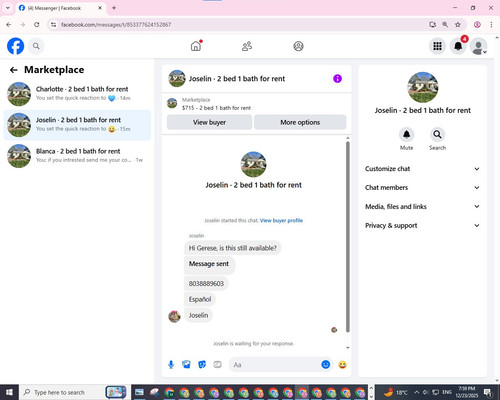
Task: Choose a GIF in composer
Action: 217,365
